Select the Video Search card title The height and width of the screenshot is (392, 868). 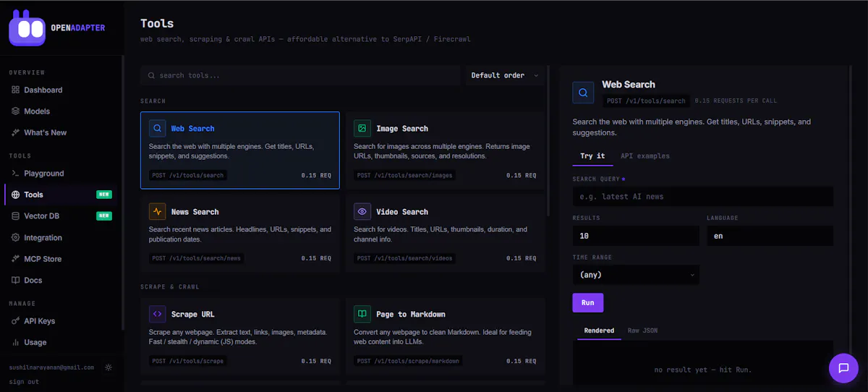402,212
